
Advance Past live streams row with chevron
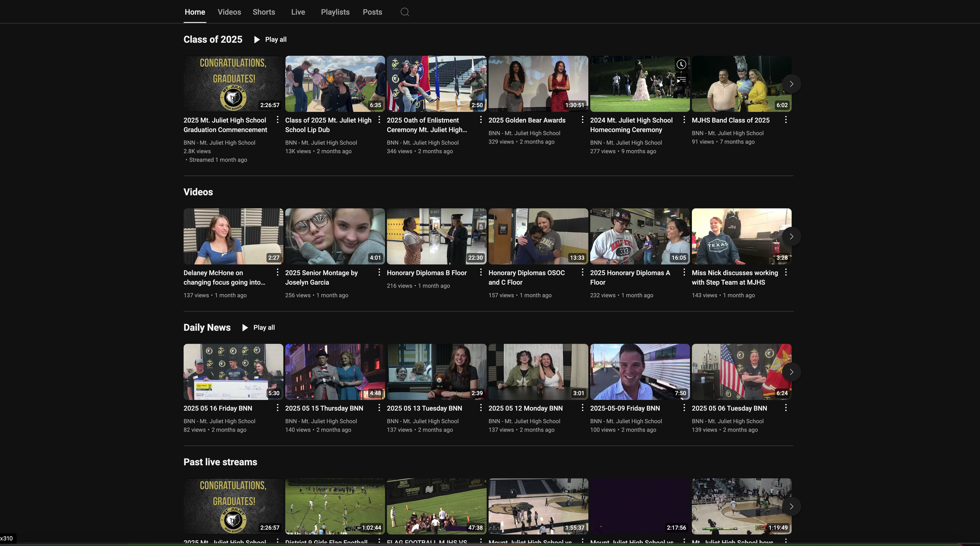[x=791, y=506]
